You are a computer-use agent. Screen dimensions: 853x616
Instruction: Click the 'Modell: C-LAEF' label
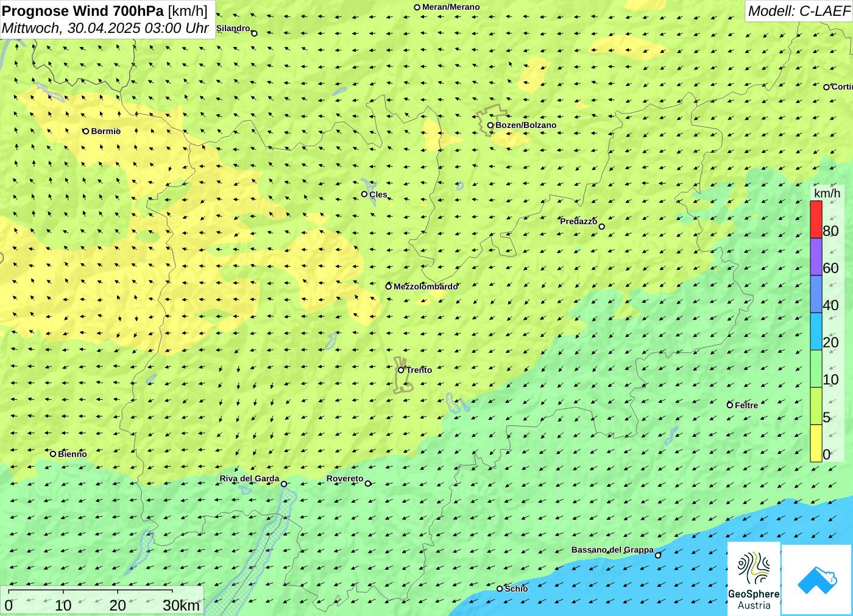(x=799, y=11)
